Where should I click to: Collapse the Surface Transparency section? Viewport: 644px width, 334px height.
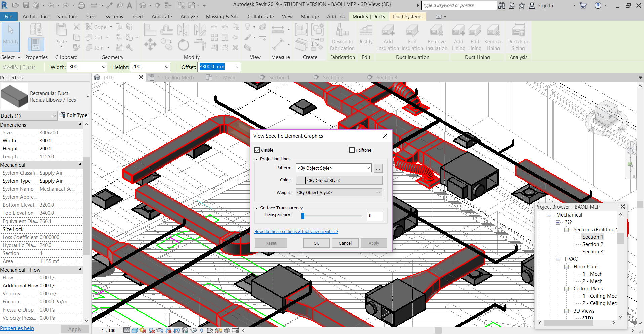click(257, 208)
